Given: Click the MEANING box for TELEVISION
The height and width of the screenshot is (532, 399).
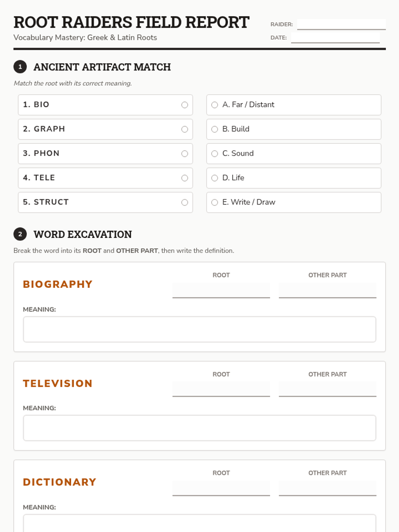Looking at the screenshot, I should tap(199, 428).
